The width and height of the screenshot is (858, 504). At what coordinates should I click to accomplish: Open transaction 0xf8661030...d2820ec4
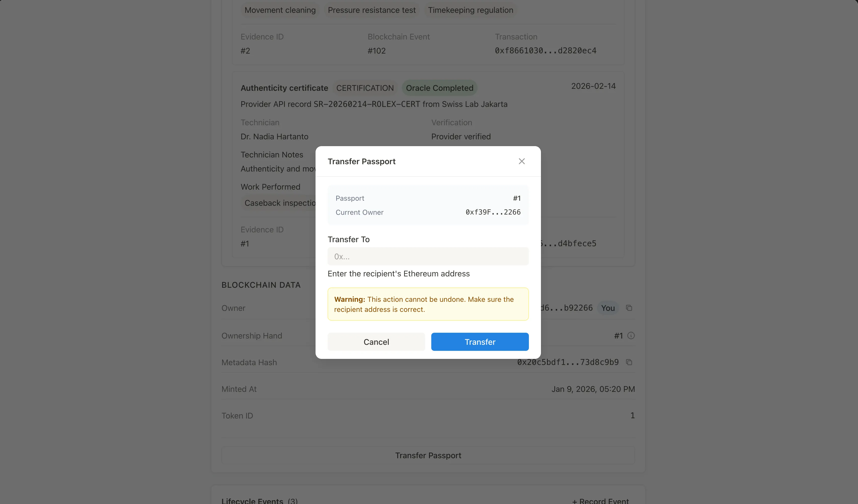[x=545, y=50]
